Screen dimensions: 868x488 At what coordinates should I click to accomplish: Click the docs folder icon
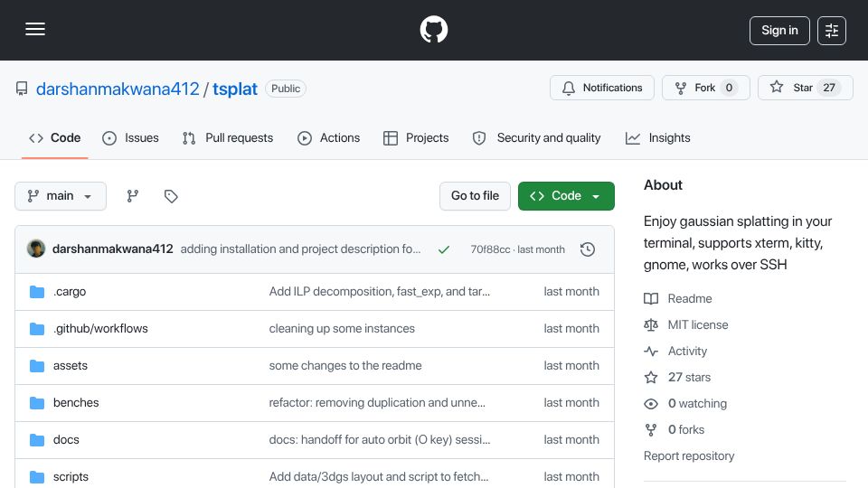coord(37,440)
